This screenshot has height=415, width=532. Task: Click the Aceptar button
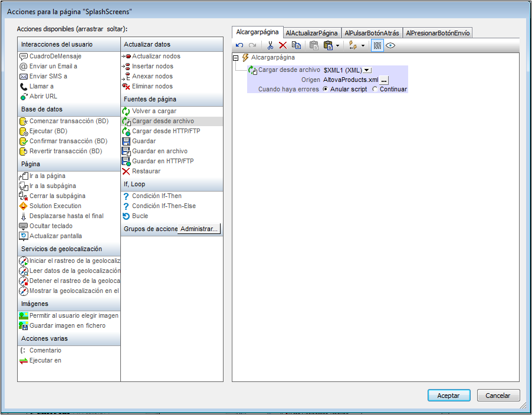448,396
